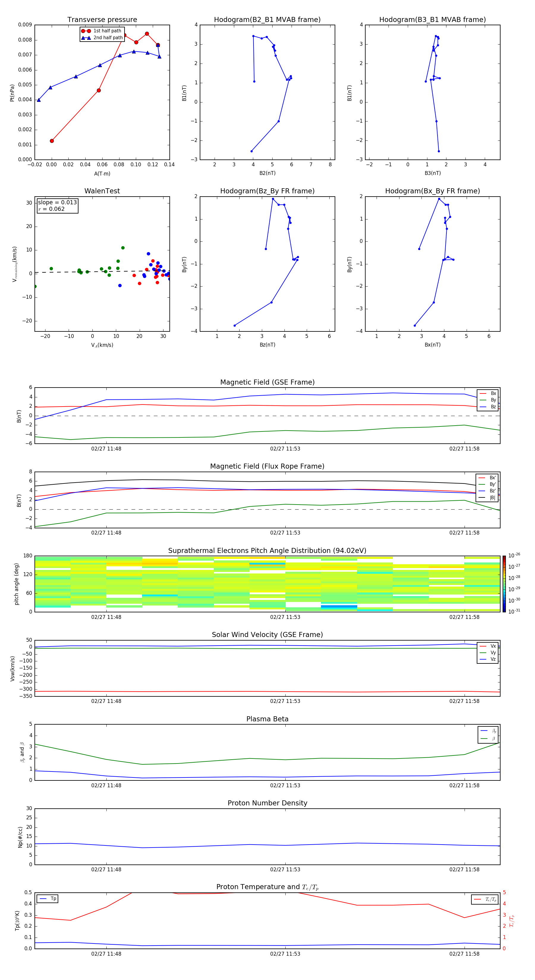Click the 'B2(nT)' x-axis label
The image size is (535, 980).
(267, 173)
